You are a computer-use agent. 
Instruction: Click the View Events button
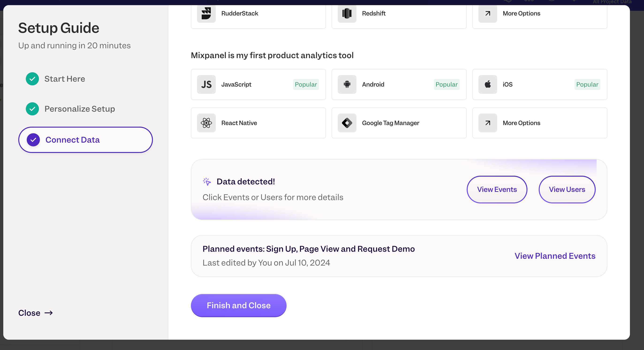(497, 190)
